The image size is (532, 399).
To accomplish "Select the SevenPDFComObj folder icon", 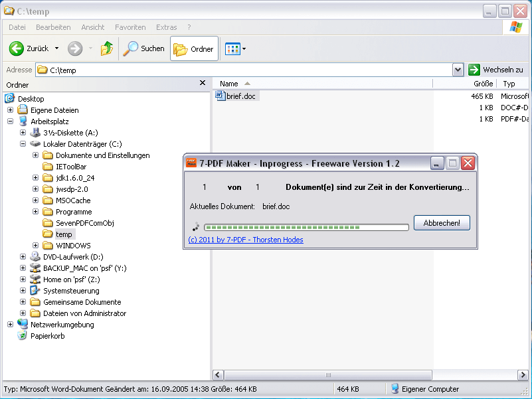I will coord(48,223).
